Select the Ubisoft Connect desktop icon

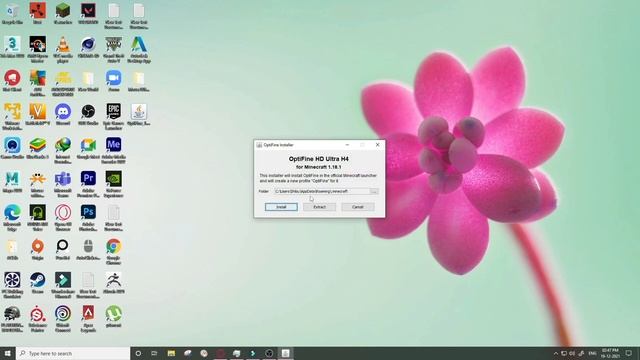click(63, 319)
